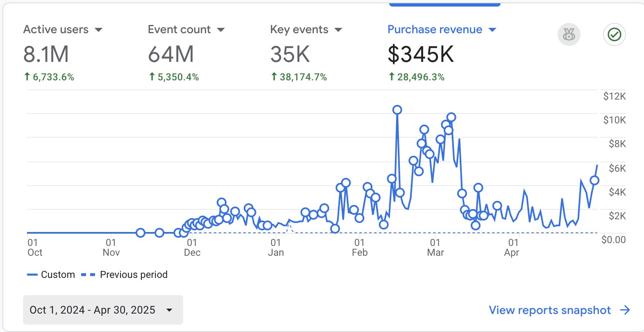Click the early March peak marker near $10K

click(x=451, y=117)
